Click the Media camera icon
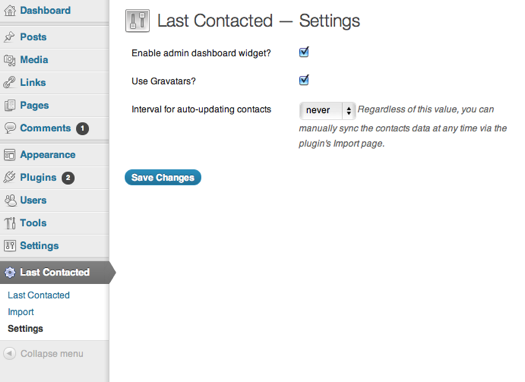This screenshot has height=382, width=525. coord(10,60)
